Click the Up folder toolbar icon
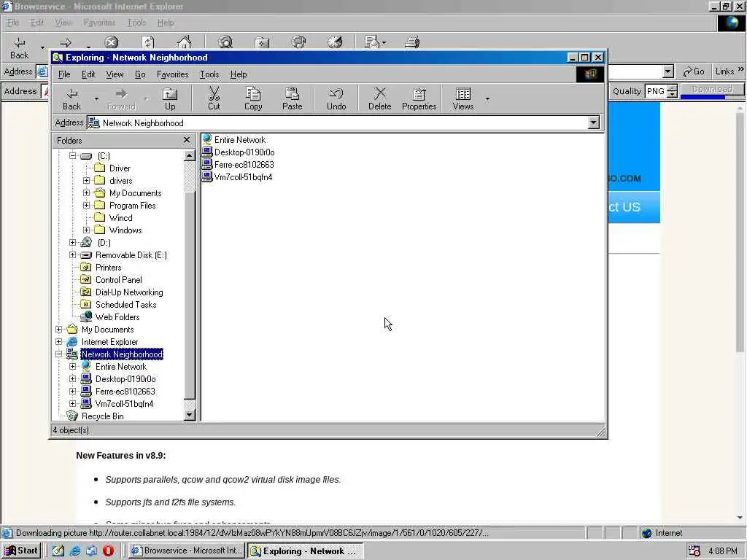Screen dimensions: 747x560 170,98
